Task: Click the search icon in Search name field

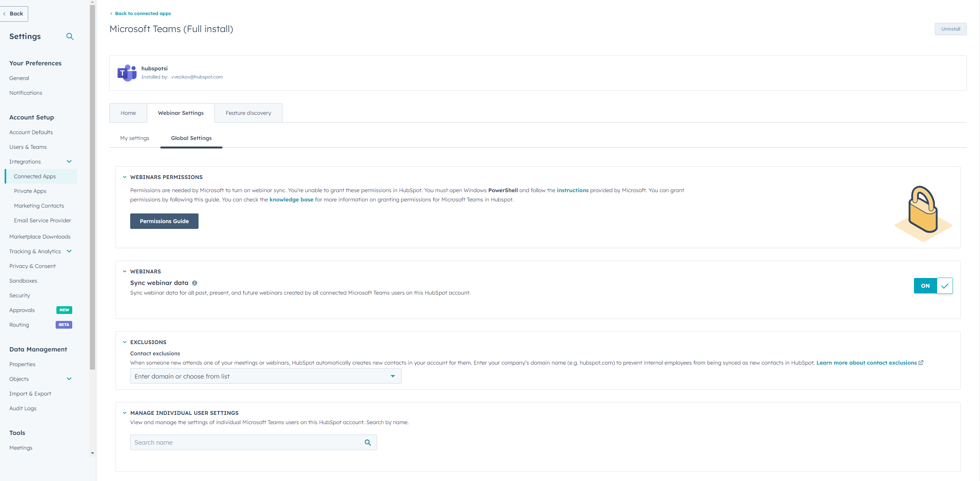Action: tap(368, 442)
